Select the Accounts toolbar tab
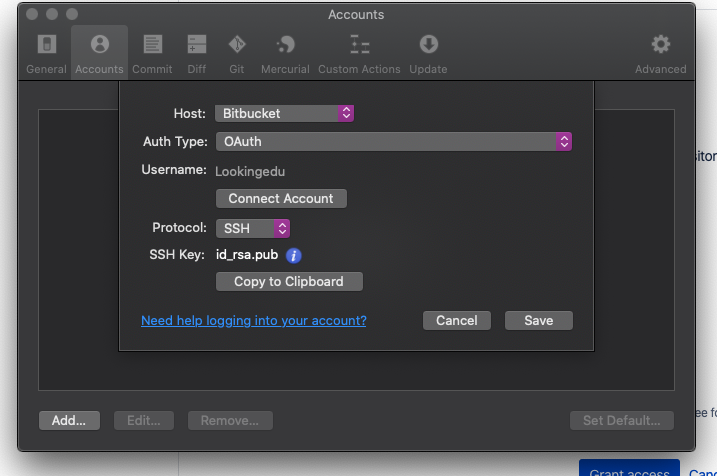Screen dimensions: 717x476 click(x=99, y=53)
